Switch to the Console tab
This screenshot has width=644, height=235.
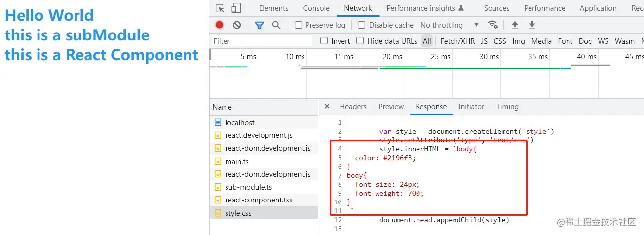pyautogui.click(x=316, y=8)
